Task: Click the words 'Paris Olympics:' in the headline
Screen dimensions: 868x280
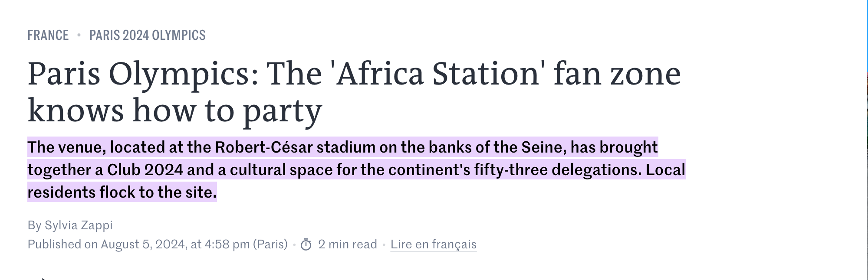Action: pos(143,74)
